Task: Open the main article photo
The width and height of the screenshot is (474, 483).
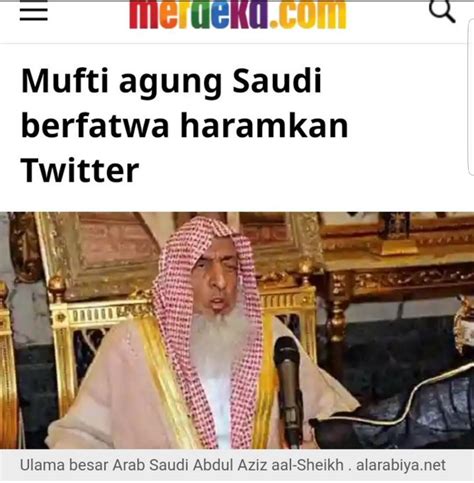Action: pyautogui.click(x=237, y=330)
